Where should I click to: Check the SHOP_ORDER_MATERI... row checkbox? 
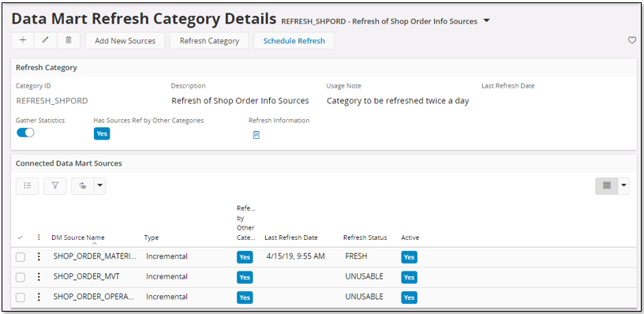coord(21,257)
